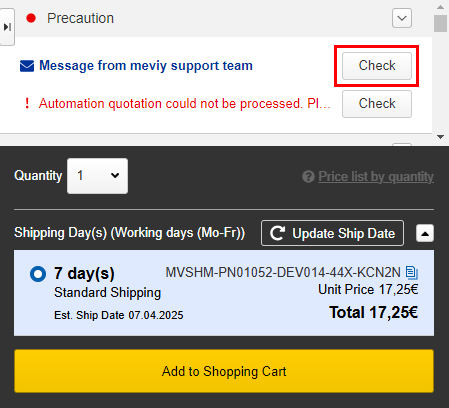449x408 pixels.
Task: Click the blue envelope message icon
Action: coord(27,66)
